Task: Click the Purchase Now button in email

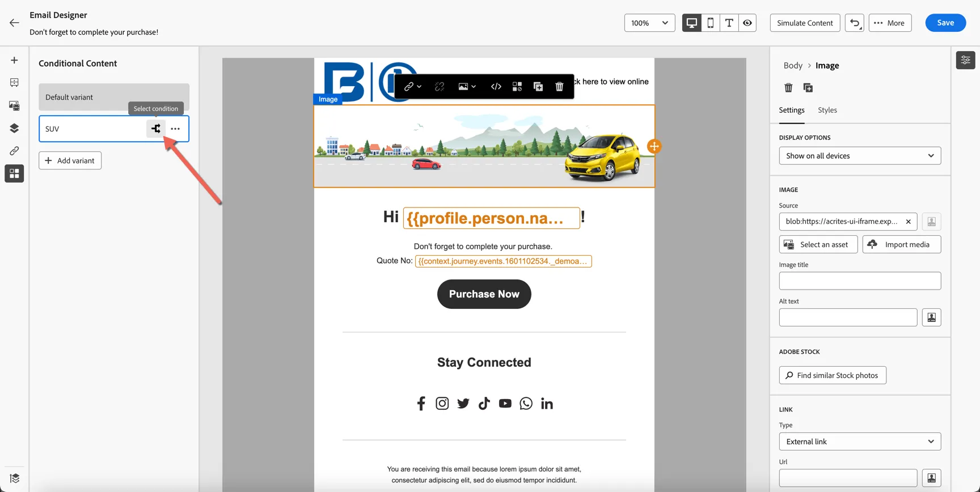Action: [484, 294]
